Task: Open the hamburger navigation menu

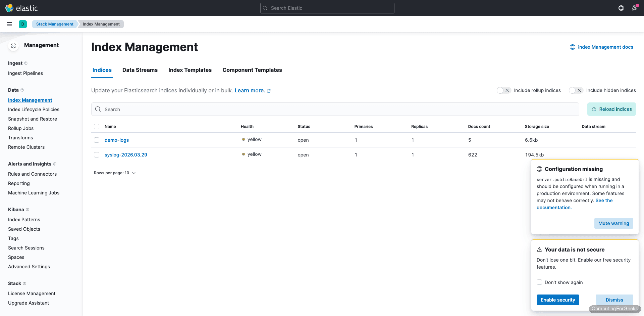Action: pyautogui.click(x=9, y=24)
